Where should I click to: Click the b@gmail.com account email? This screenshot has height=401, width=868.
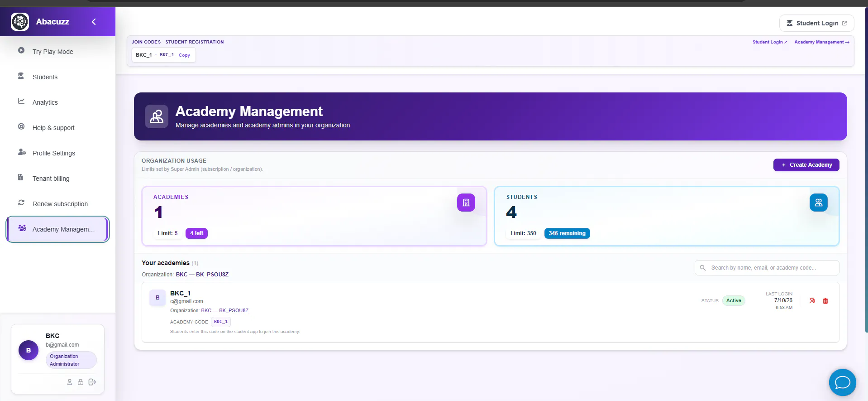point(62,345)
